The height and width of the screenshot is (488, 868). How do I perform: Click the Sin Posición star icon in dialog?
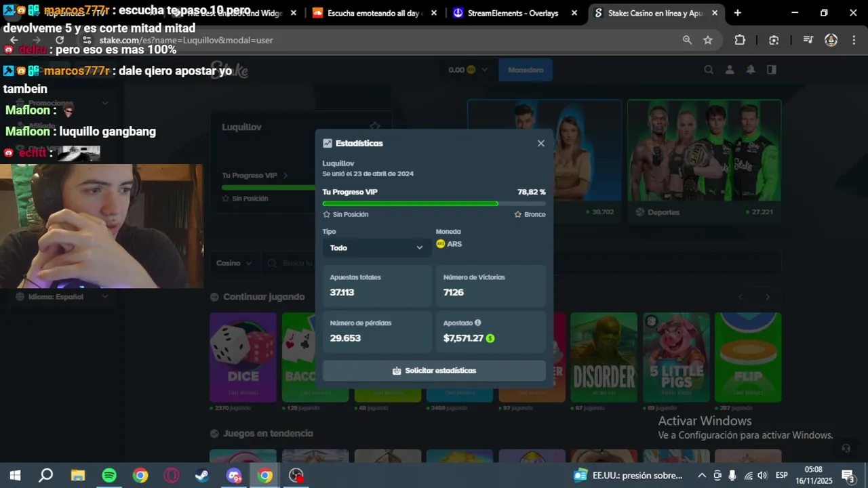pyautogui.click(x=326, y=214)
